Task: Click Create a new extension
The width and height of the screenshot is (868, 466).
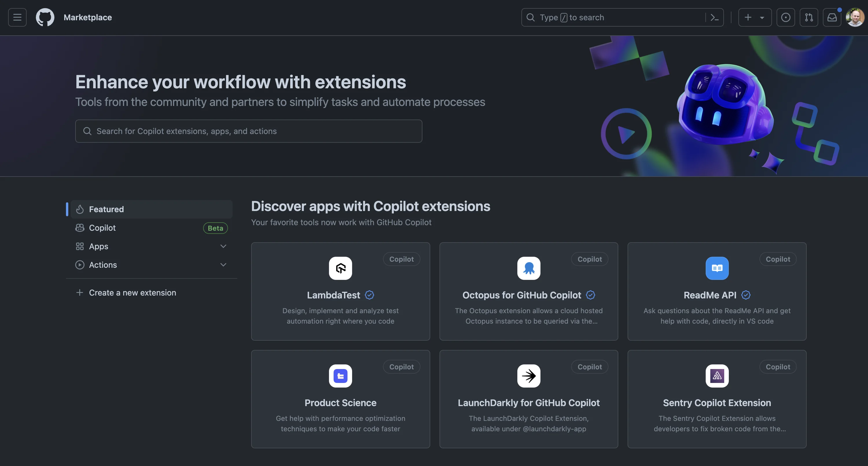Action: coord(133,292)
